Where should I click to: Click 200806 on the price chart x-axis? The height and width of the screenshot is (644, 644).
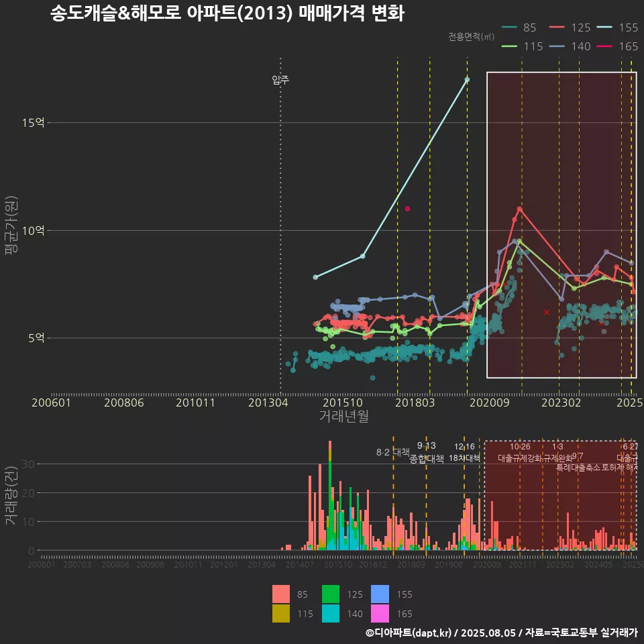coord(123,402)
